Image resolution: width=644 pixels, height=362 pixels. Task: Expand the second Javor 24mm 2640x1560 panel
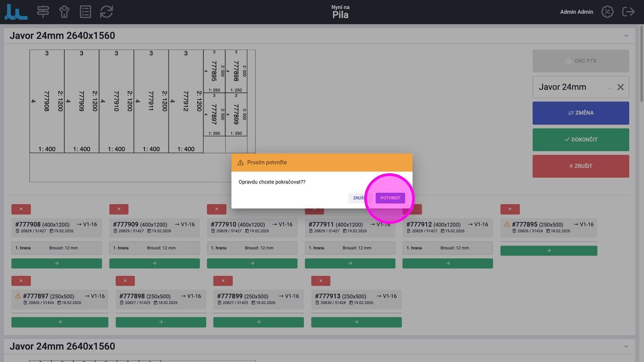pos(626,347)
